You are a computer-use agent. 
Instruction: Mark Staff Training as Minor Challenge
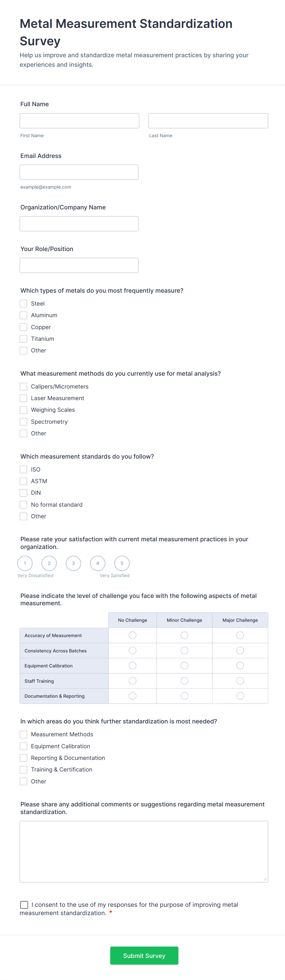tap(184, 681)
